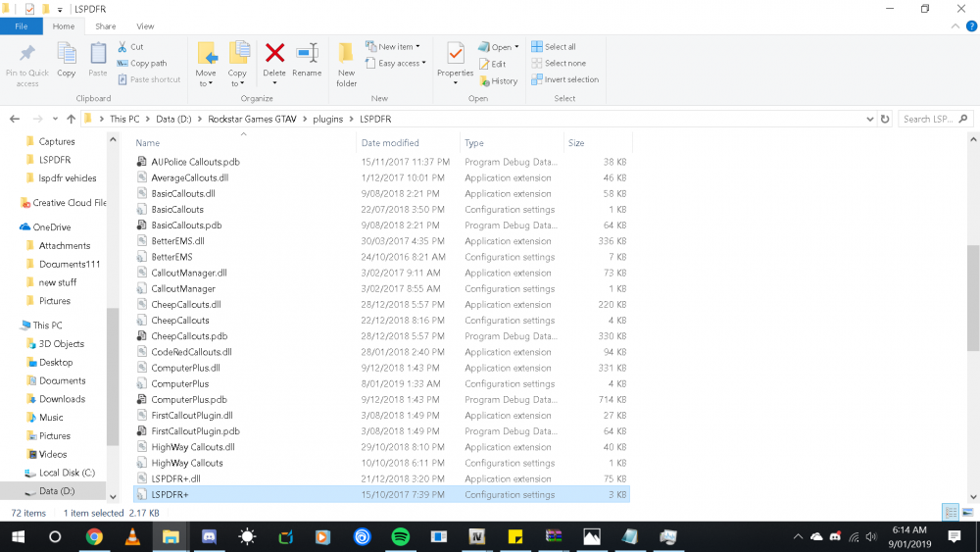
Task: Open Discord from the taskbar
Action: (209, 537)
